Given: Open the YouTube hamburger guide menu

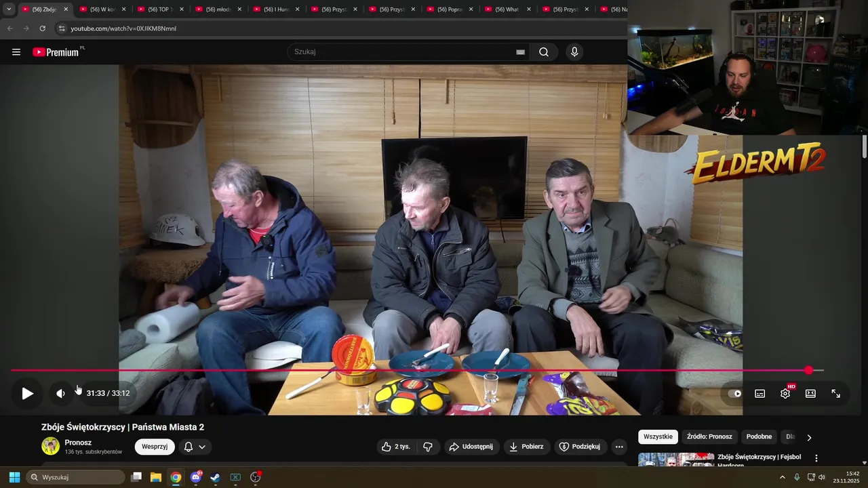Looking at the screenshot, I should tap(16, 52).
